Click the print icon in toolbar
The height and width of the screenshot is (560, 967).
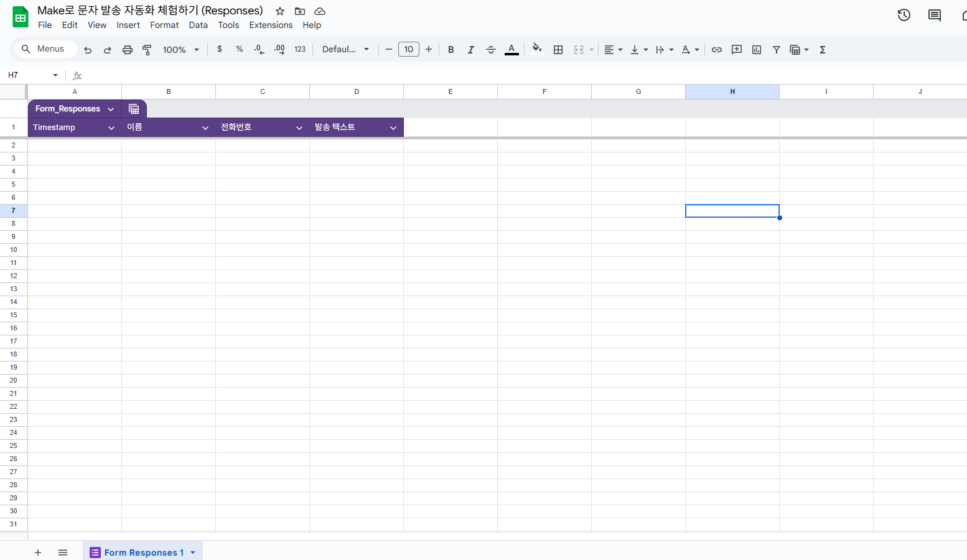coord(128,50)
